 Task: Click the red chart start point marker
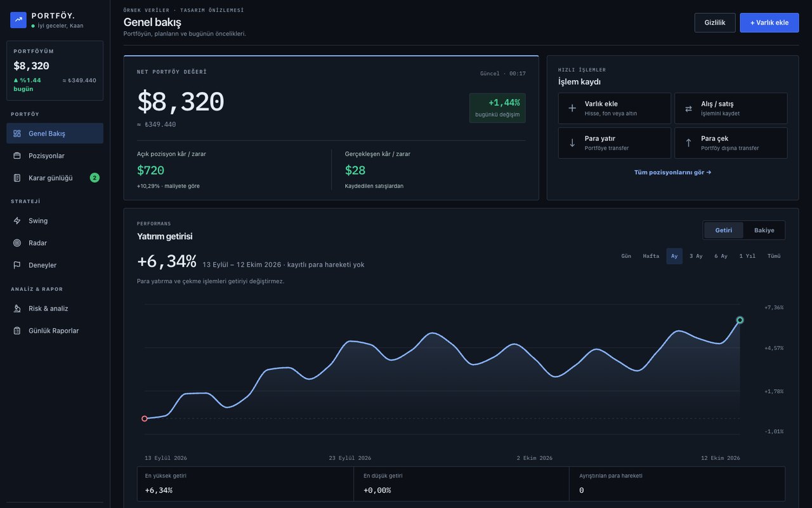pyautogui.click(x=145, y=418)
